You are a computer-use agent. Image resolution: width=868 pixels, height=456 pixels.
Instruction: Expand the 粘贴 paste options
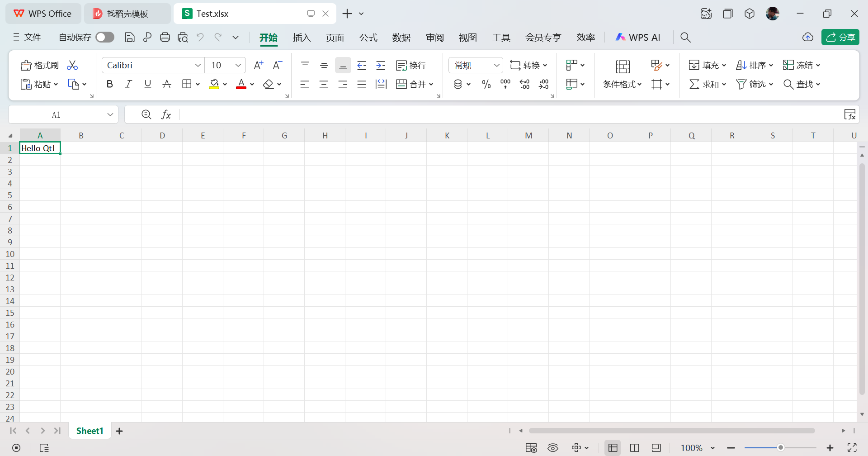[56, 85]
